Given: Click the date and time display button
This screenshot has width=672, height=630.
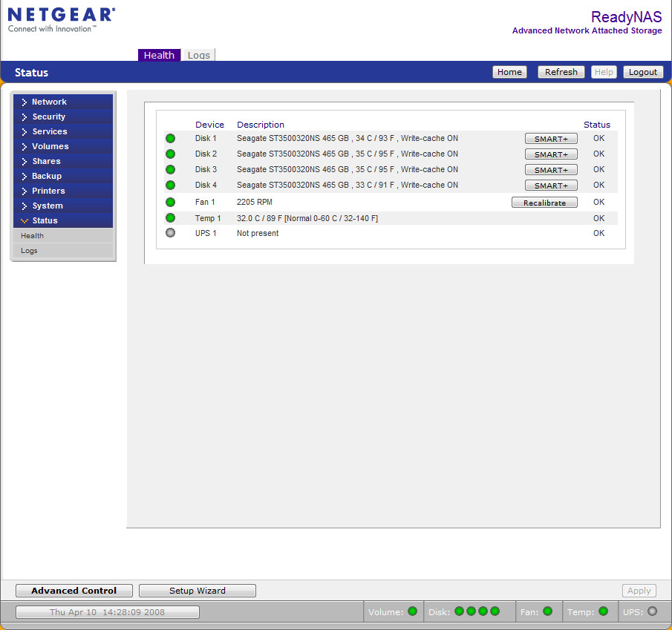Looking at the screenshot, I should [107, 612].
